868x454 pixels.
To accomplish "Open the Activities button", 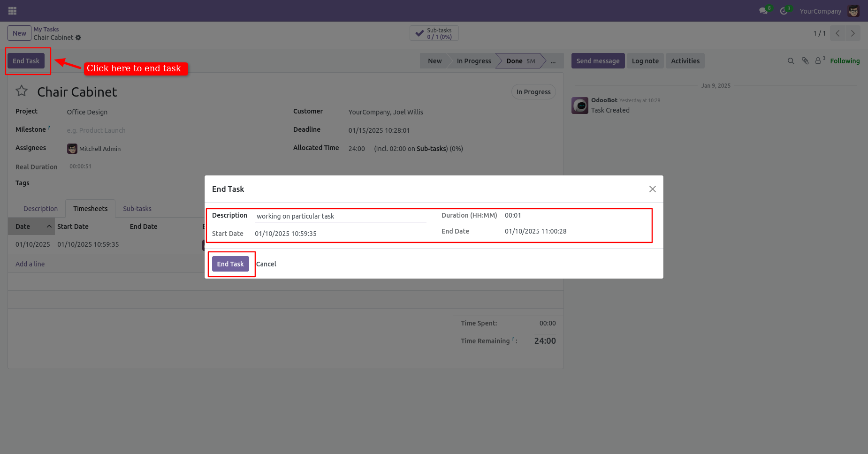I will pyautogui.click(x=685, y=61).
